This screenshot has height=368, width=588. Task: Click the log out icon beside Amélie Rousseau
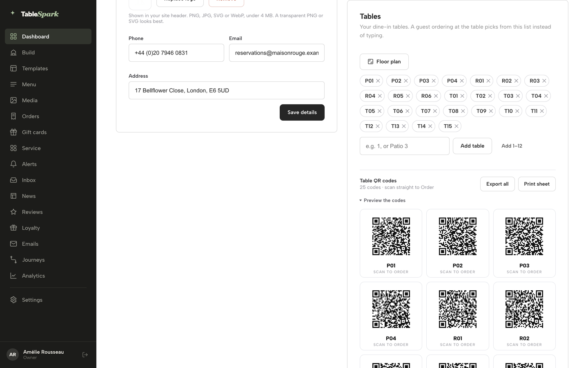click(85, 355)
